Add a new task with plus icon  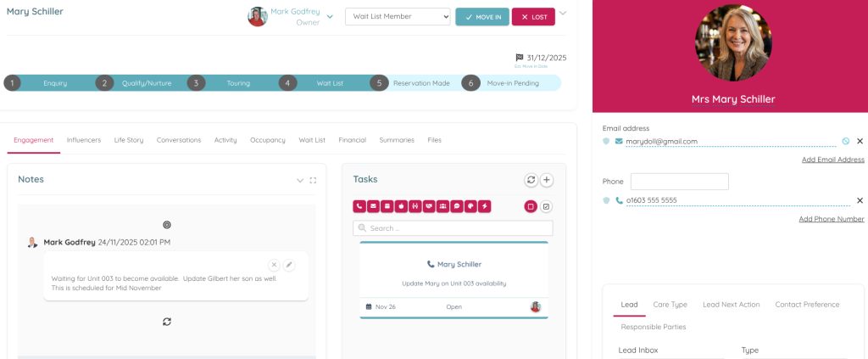[x=547, y=180]
